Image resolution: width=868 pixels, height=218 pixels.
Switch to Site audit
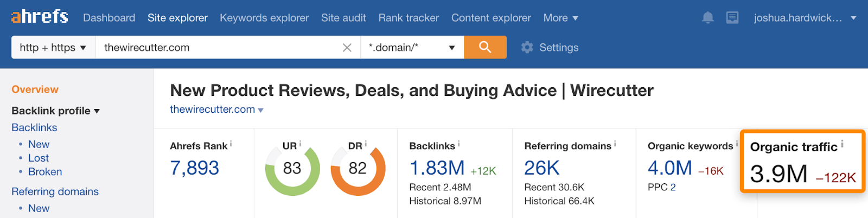(343, 18)
